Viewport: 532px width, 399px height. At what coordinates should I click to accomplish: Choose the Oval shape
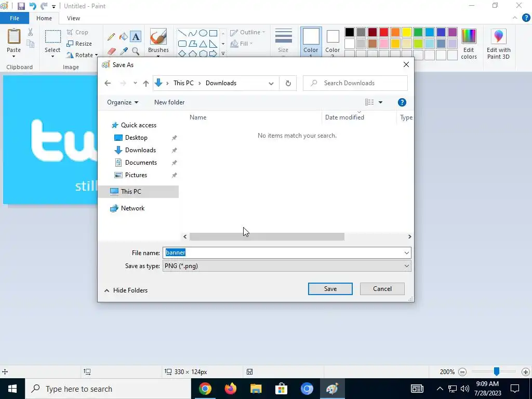[x=203, y=33]
